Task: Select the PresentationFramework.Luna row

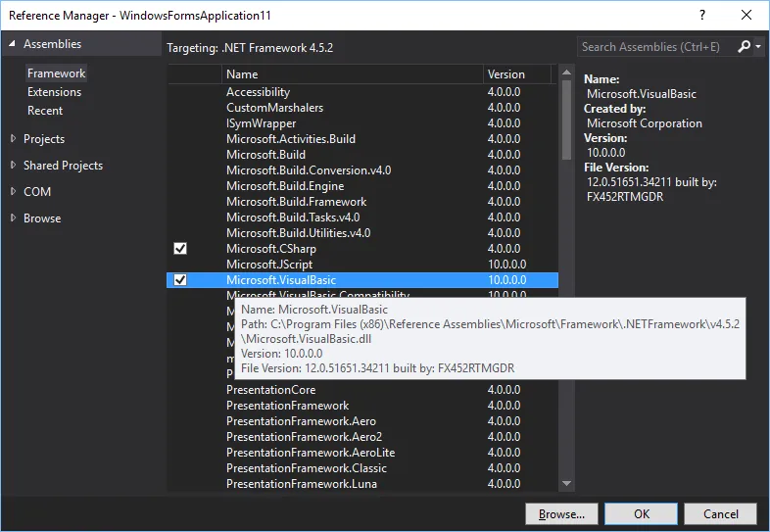Action: [x=362, y=484]
